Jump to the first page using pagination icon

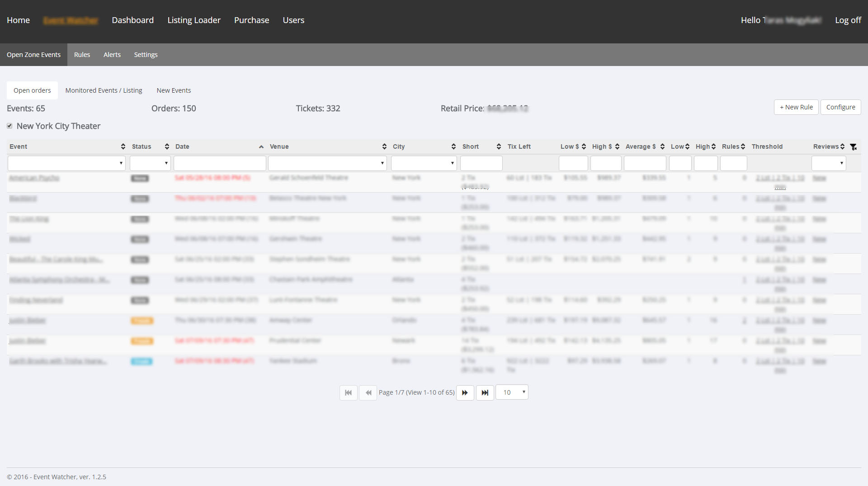click(x=348, y=392)
